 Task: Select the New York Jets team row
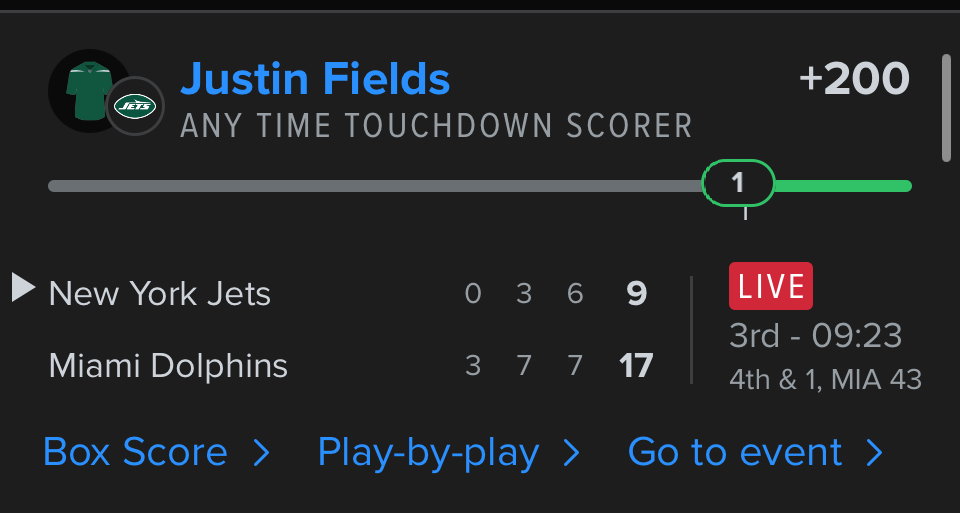160,294
